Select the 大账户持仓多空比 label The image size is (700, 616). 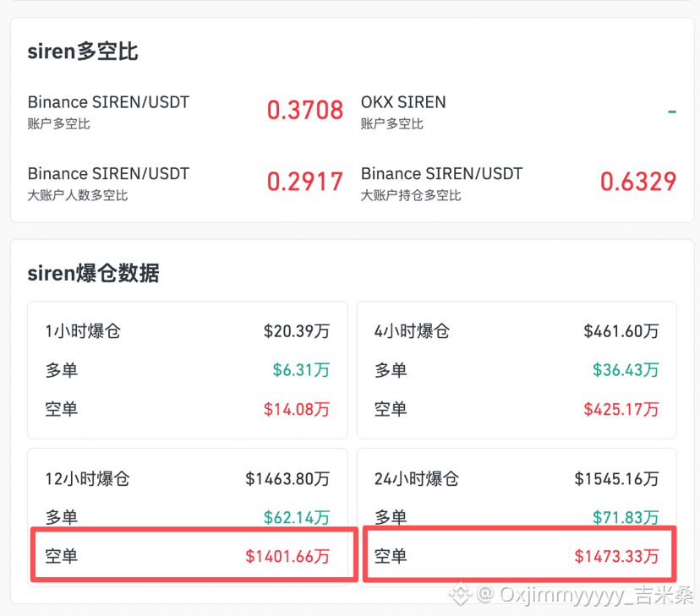point(411,195)
